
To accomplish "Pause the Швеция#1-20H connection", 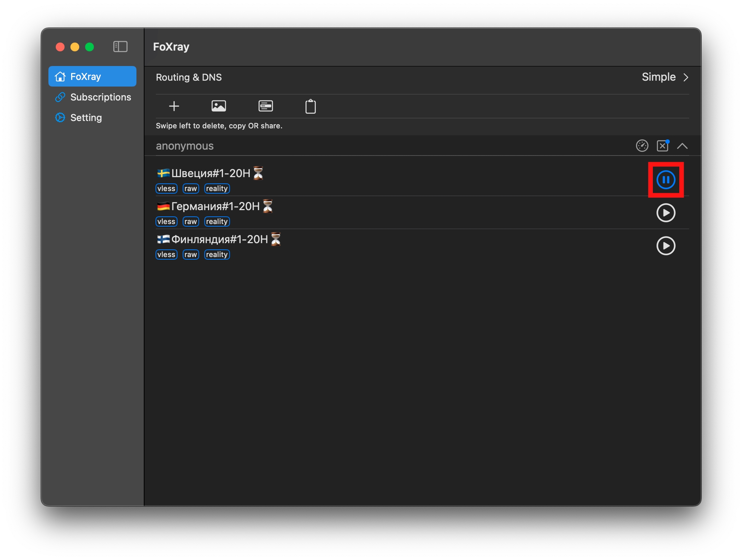I will click(666, 180).
